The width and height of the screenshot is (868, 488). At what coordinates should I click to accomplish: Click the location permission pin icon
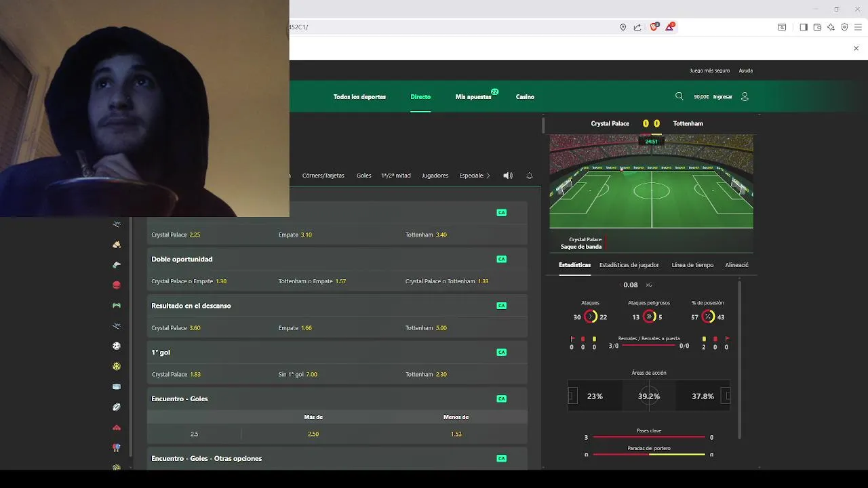(623, 27)
